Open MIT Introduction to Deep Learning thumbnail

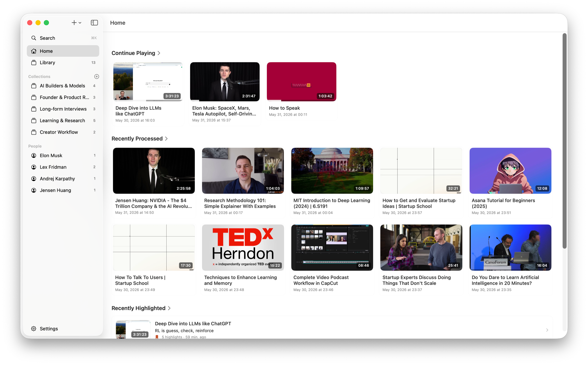pyautogui.click(x=332, y=171)
